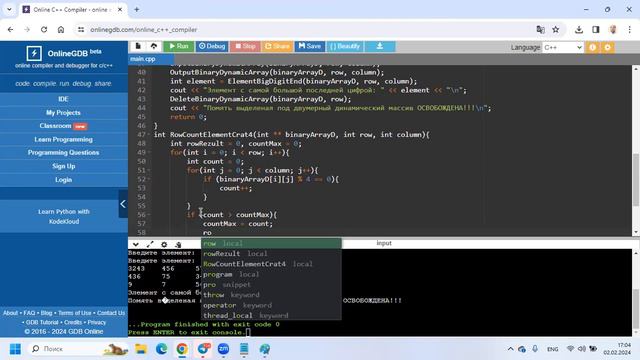Click the translate page icon in address bar
640x360 pixels.
[x=540, y=29]
